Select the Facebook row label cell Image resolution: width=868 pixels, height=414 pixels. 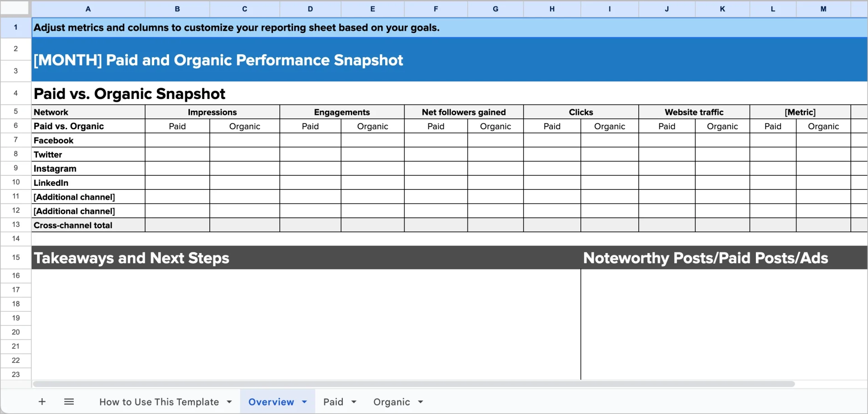point(53,140)
